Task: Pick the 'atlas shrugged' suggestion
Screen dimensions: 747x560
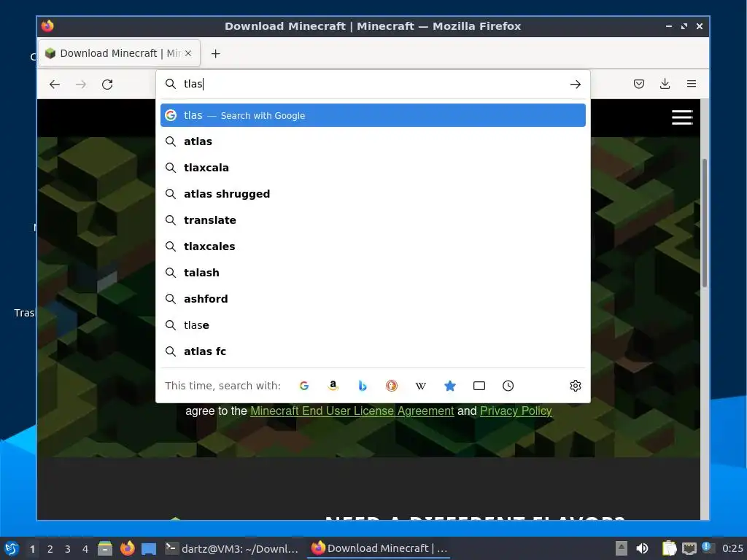Action: [373, 194]
